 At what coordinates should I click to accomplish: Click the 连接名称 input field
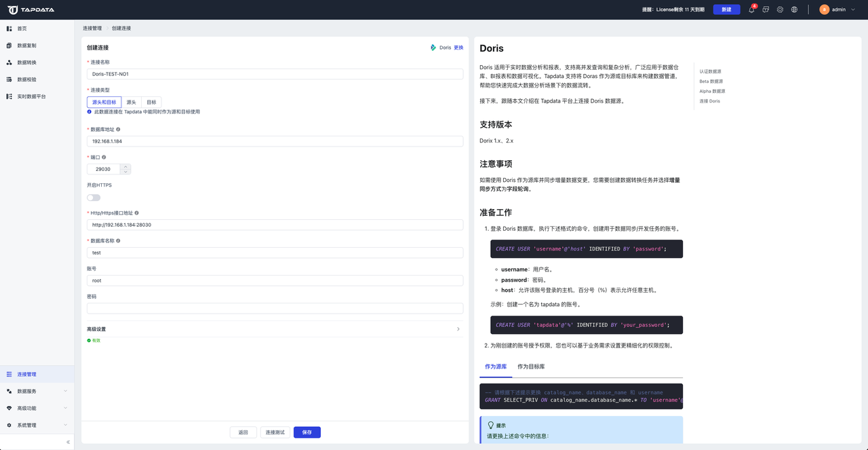275,74
